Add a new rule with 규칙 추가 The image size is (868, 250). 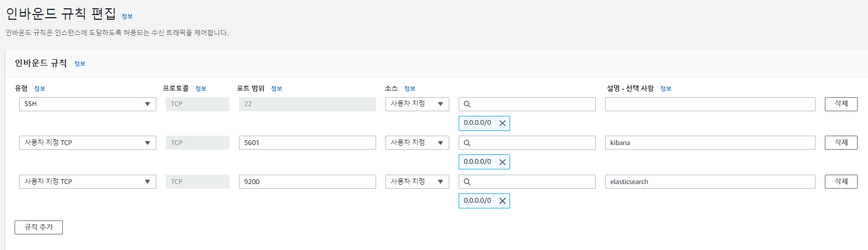tap(38, 227)
